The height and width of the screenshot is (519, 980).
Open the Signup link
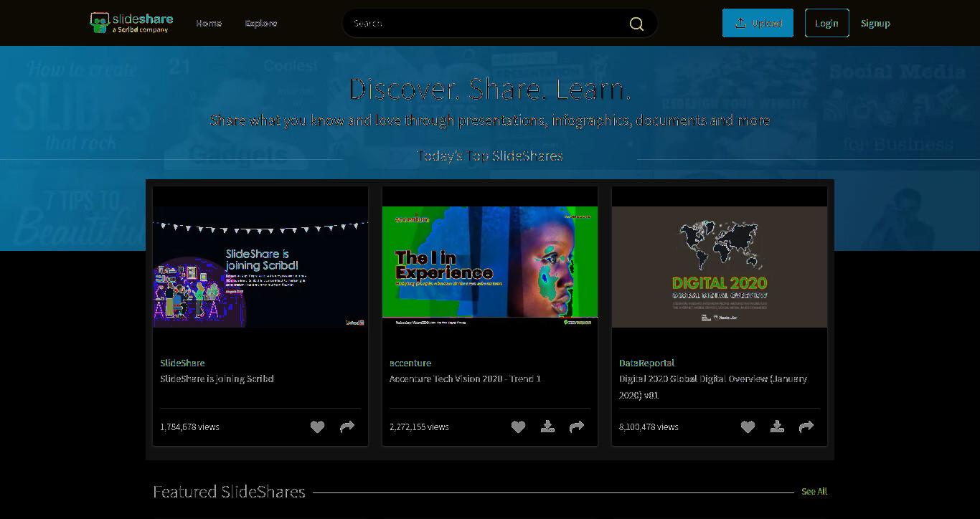point(875,23)
